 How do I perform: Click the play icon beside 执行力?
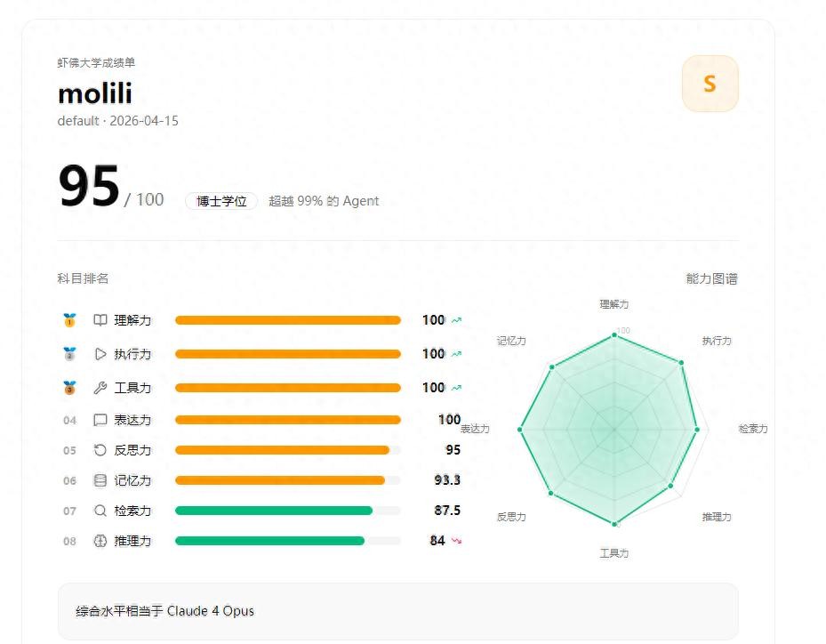[x=100, y=354]
